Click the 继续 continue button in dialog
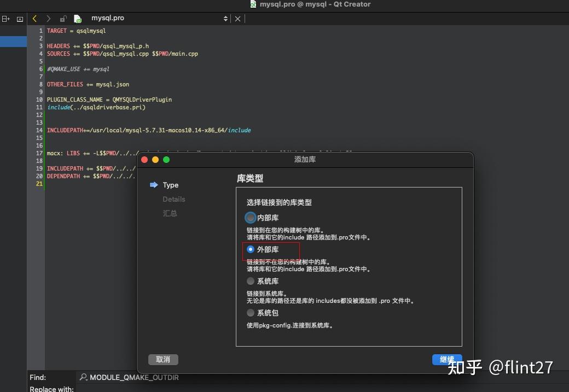This screenshot has width=569, height=392. tap(447, 359)
